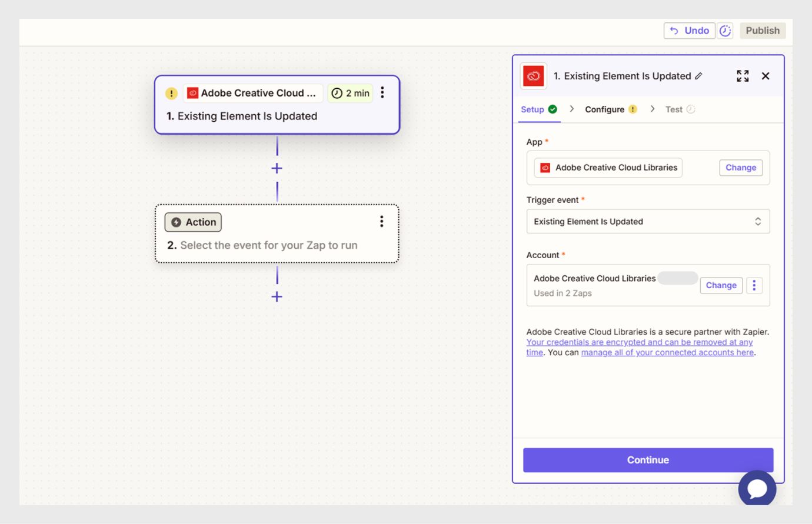Screen dimensions: 812x524
Task: Open the chat support bubble
Action: pyautogui.click(x=757, y=489)
